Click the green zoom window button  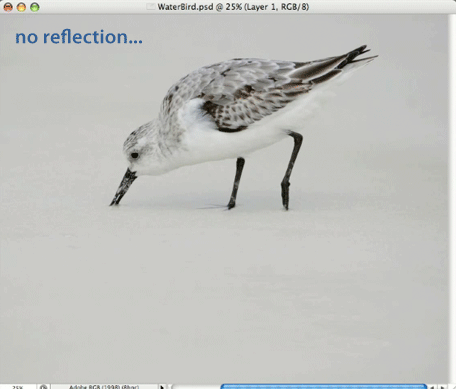pyautogui.click(x=35, y=7)
